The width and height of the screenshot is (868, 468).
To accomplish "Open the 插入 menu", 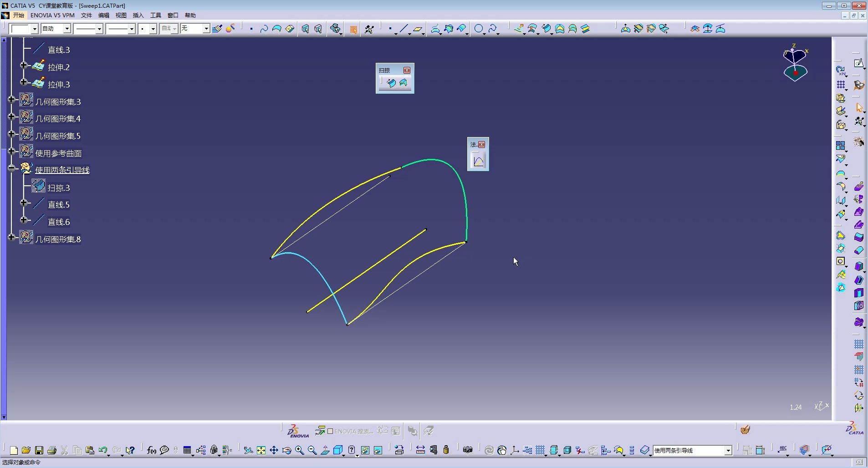I will tap(138, 15).
